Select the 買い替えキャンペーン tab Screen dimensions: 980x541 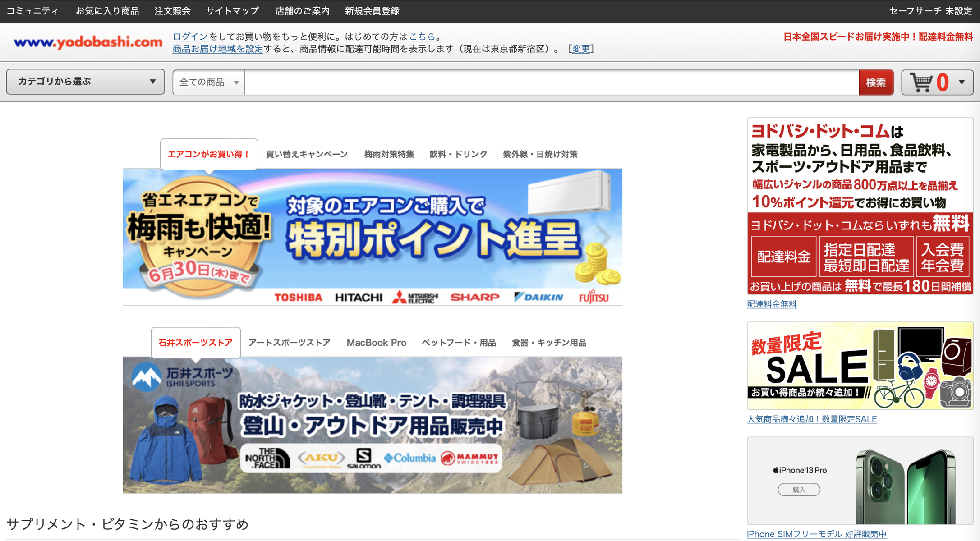click(x=307, y=154)
